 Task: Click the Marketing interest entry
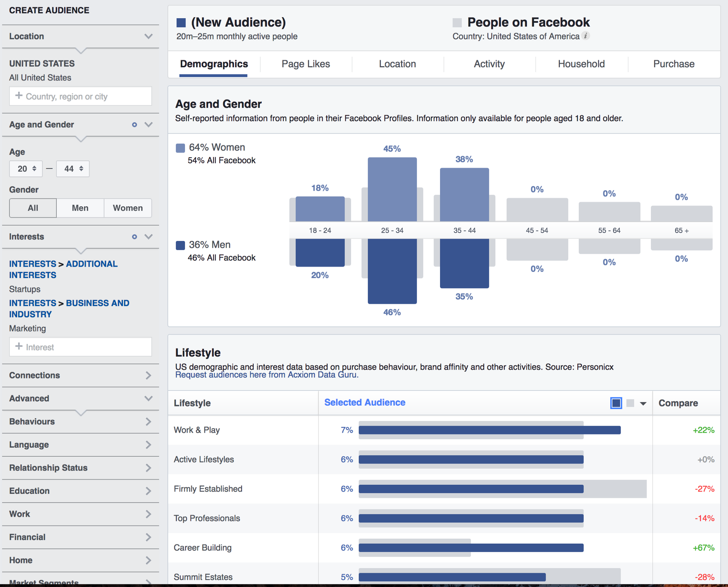28,328
